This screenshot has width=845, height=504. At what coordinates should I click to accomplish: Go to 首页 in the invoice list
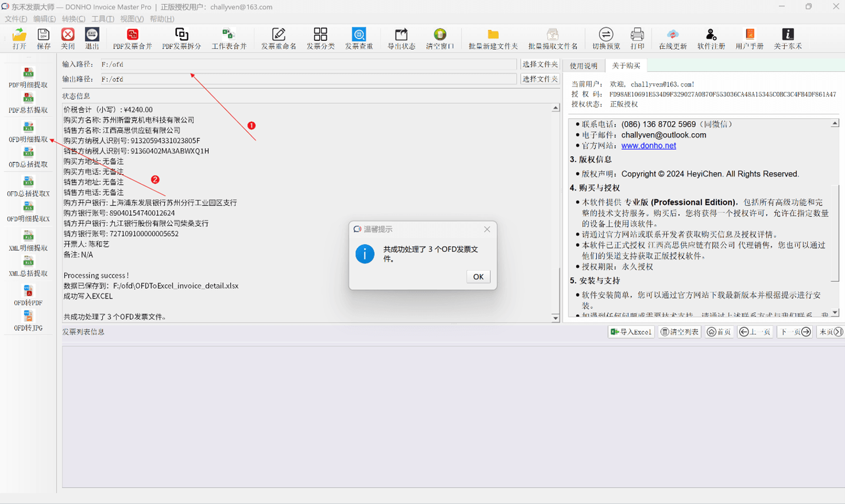click(x=719, y=332)
